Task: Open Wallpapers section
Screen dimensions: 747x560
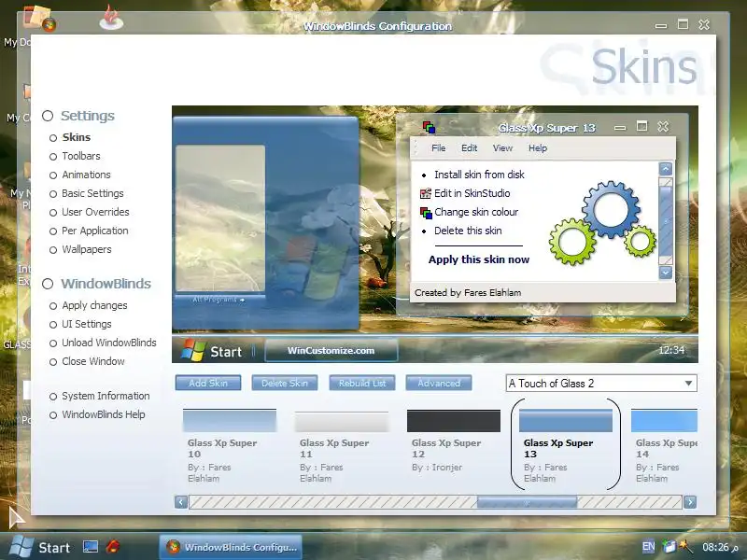Action: click(86, 249)
